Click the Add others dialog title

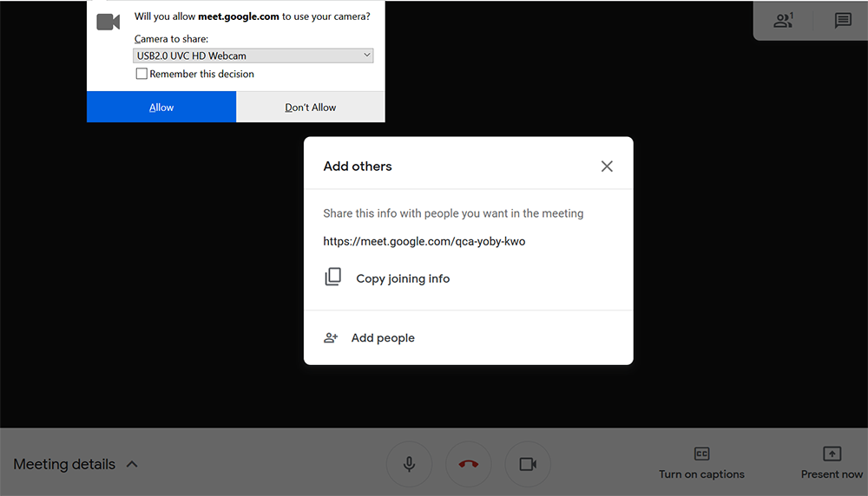point(358,166)
